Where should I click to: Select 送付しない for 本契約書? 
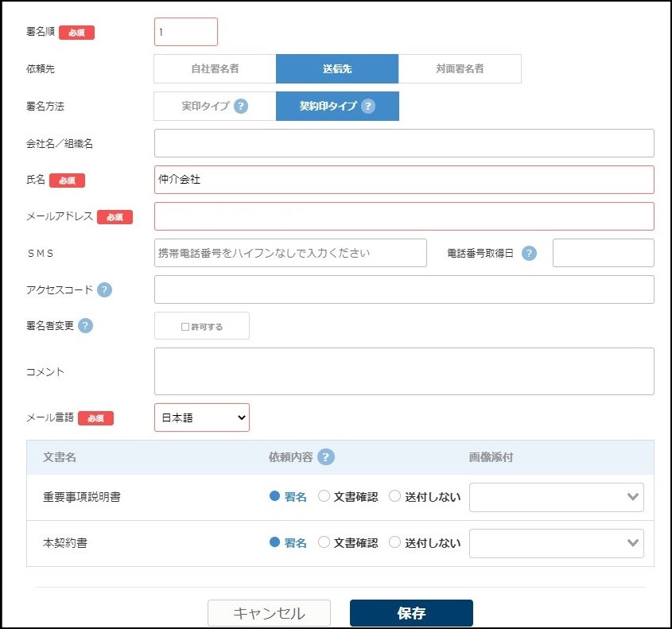pyautogui.click(x=394, y=543)
